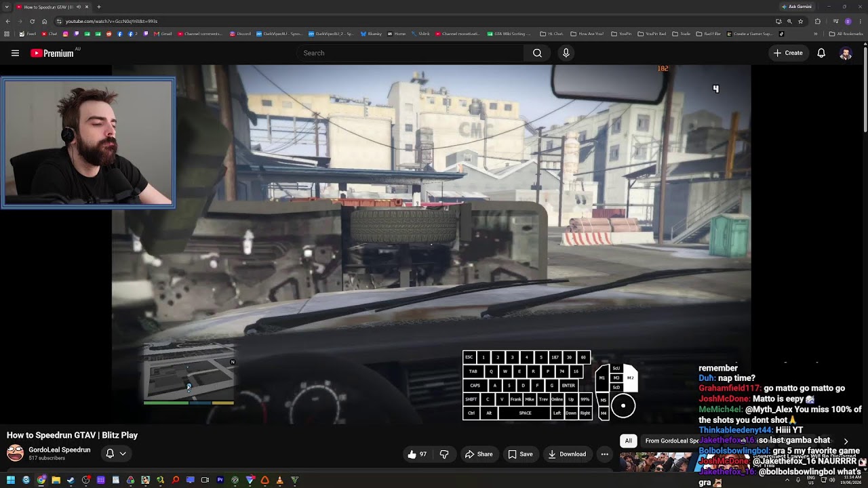
Task: Open a new browser tab
Action: 99,7
